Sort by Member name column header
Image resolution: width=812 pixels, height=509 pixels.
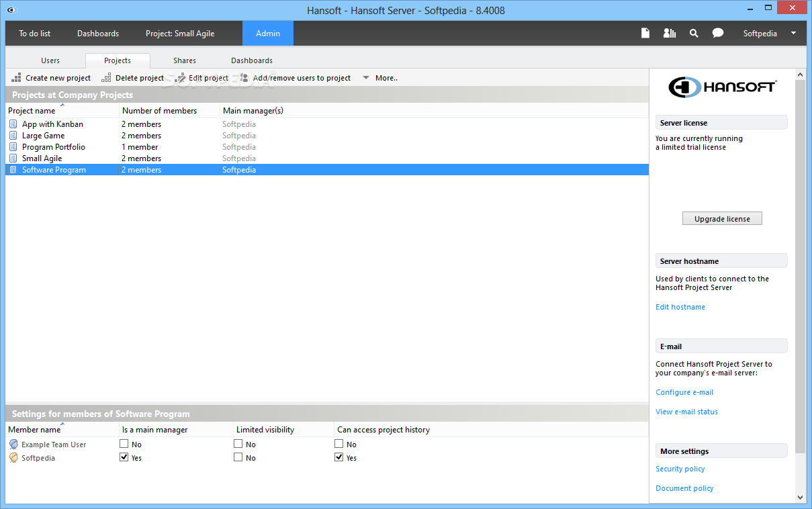coord(62,429)
